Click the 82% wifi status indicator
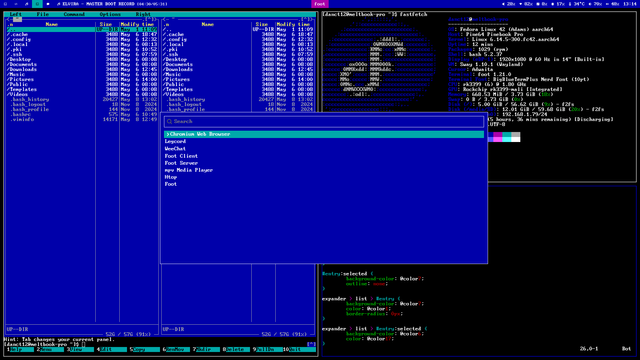Viewport: 640px width, 360px height. pos(526,4)
